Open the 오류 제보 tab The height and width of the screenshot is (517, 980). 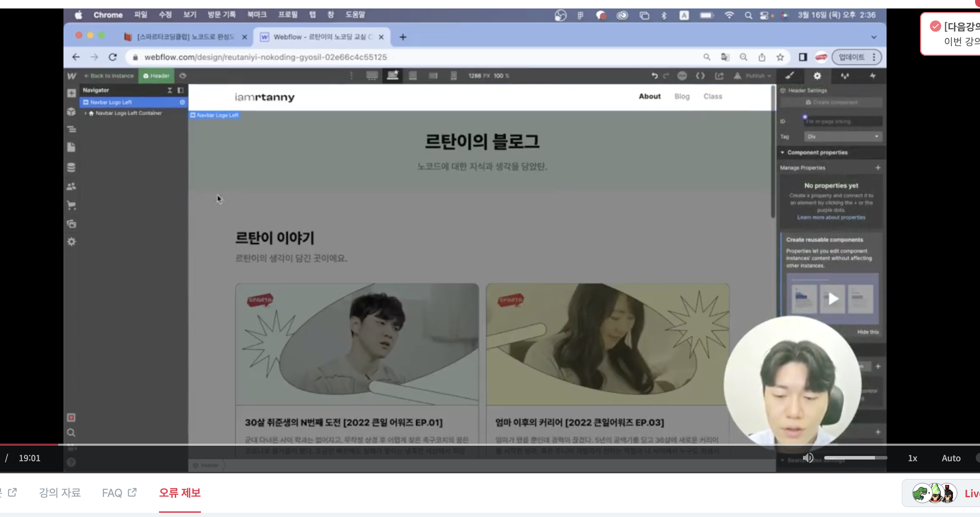pyautogui.click(x=179, y=493)
